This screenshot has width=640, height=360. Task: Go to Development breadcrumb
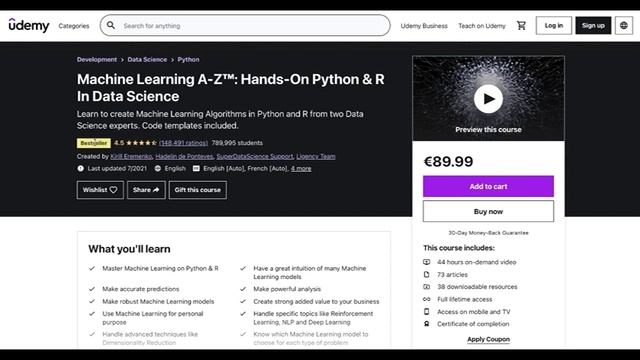[x=97, y=60]
